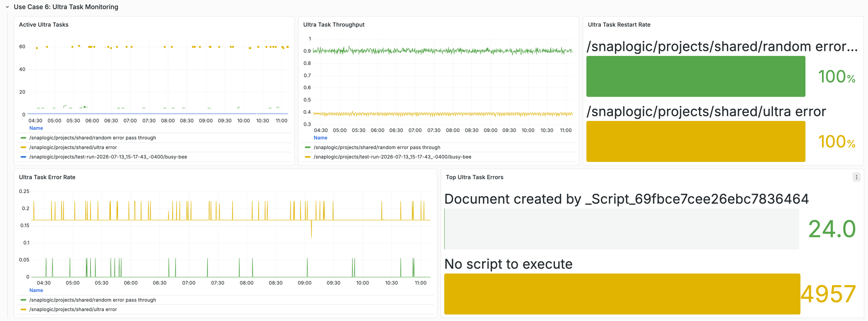This screenshot has height=321, width=868.
Task: Sort Active Ultra Tasks legend by Name
Action: (x=36, y=128)
